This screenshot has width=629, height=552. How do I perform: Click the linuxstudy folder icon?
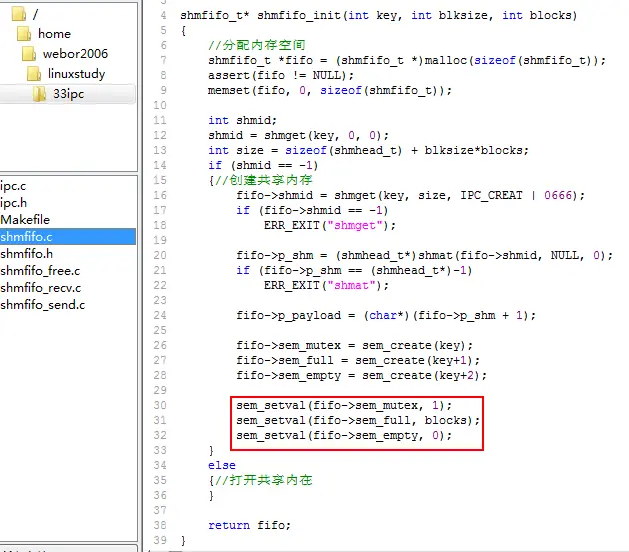coord(34,73)
